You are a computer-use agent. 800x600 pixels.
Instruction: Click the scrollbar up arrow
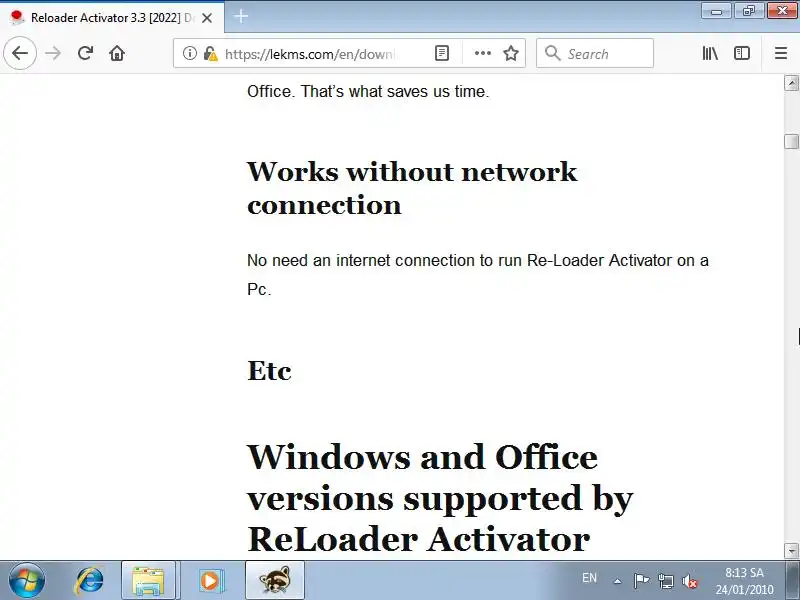pos(791,83)
